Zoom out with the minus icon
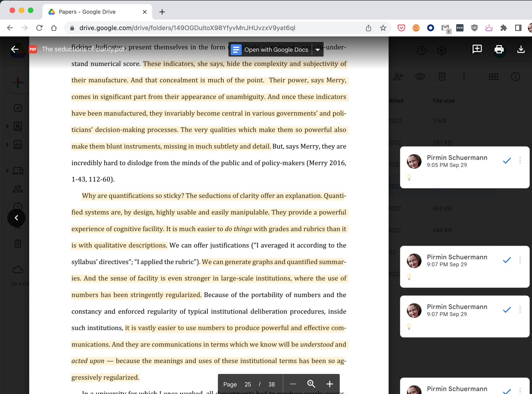Image resolution: width=532 pixels, height=394 pixels. [293, 384]
